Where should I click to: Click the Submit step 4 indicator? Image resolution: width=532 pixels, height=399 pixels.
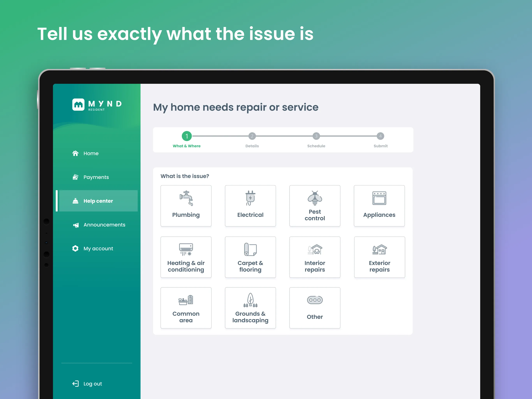click(x=380, y=136)
